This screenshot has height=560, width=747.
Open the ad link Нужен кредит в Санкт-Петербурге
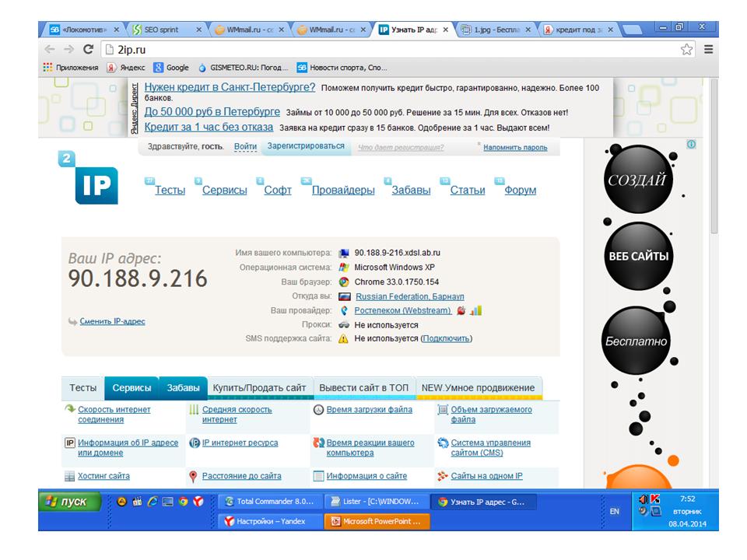pos(230,87)
